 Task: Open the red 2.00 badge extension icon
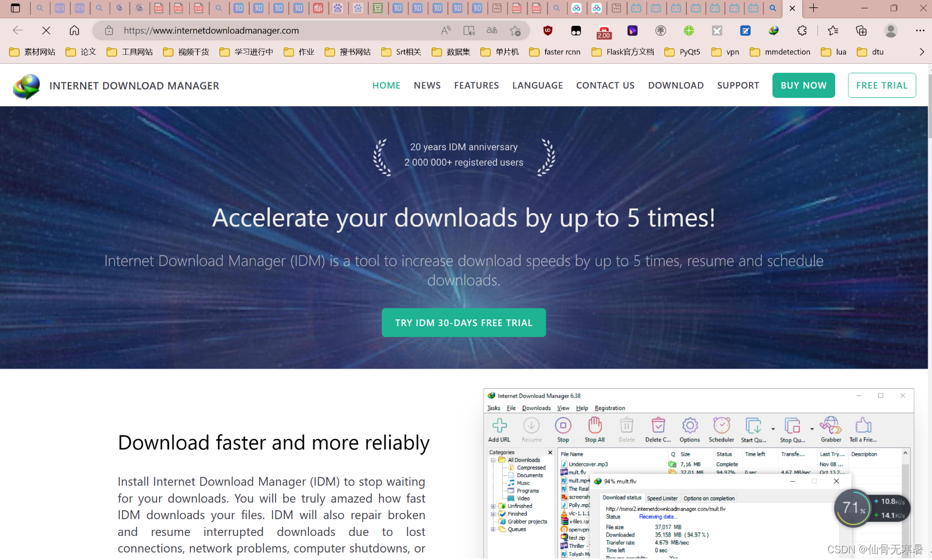pos(604,32)
